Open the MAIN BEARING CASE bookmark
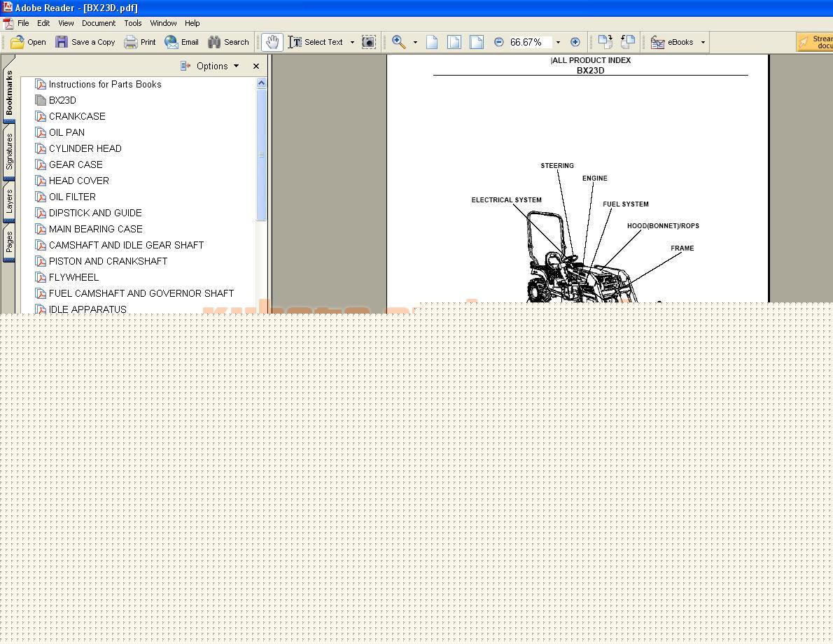833x644 pixels. point(96,229)
